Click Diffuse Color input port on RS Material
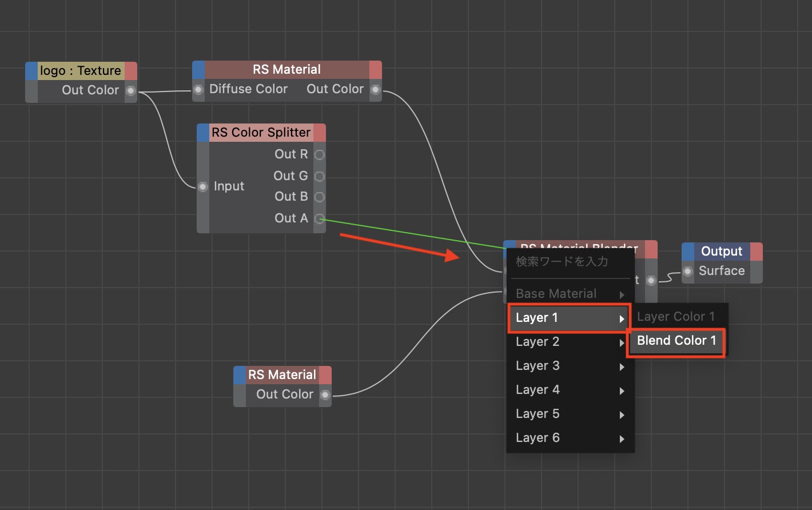Viewport: 812px width, 510px height. pyautogui.click(x=198, y=90)
